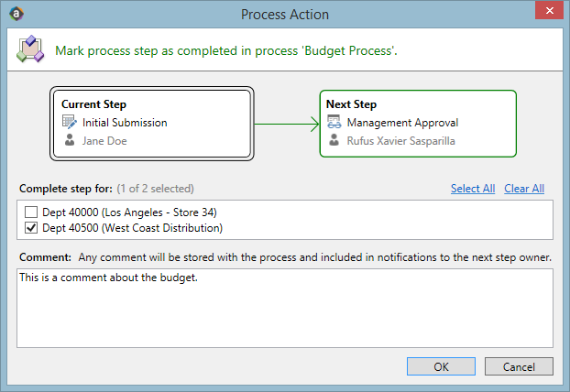Click the process step checkmark icon
This screenshot has width=570, height=392.
click(x=29, y=49)
